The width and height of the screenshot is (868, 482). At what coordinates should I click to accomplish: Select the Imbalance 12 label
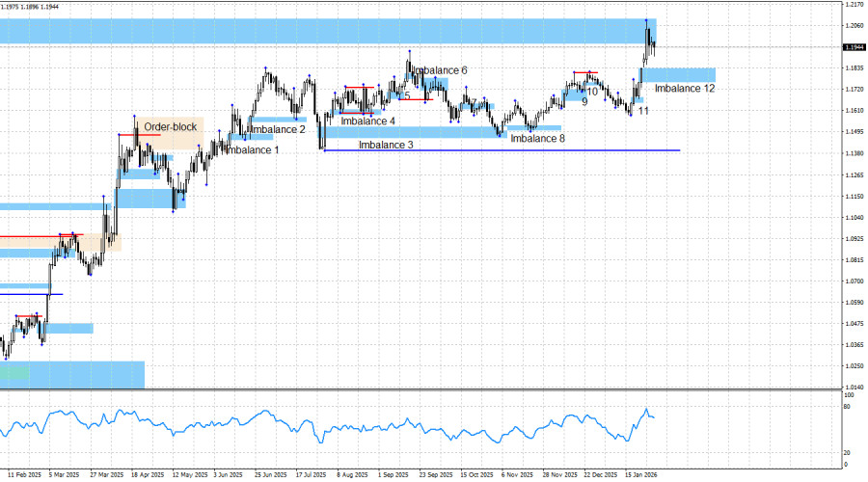(x=684, y=89)
